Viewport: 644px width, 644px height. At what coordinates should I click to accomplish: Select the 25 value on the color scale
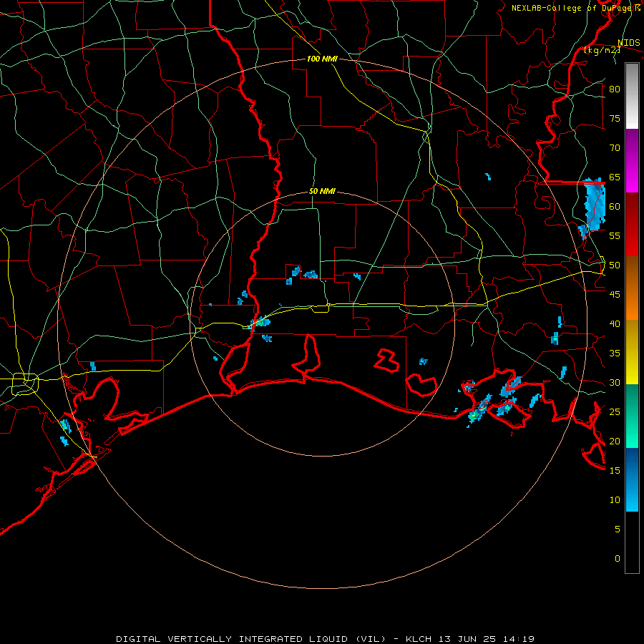click(x=615, y=412)
